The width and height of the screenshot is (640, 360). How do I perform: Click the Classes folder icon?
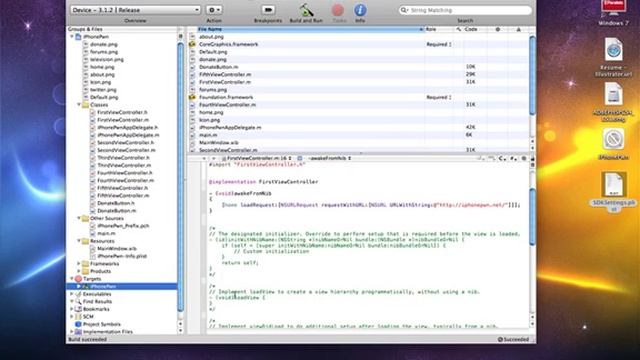[x=85, y=105]
